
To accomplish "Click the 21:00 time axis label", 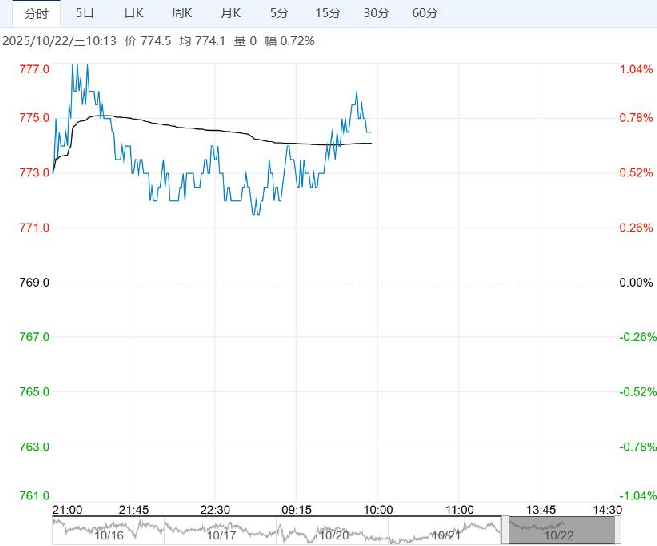I will pyautogui.click(x=66, y=510).
